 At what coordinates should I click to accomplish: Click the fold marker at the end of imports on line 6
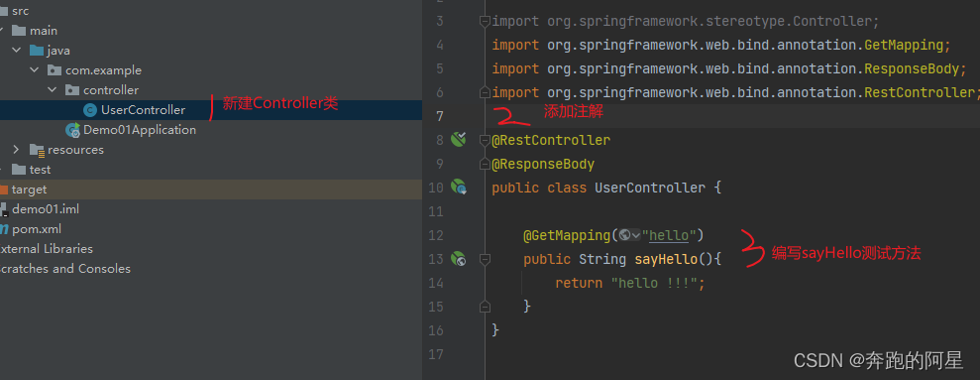(485, 92)
